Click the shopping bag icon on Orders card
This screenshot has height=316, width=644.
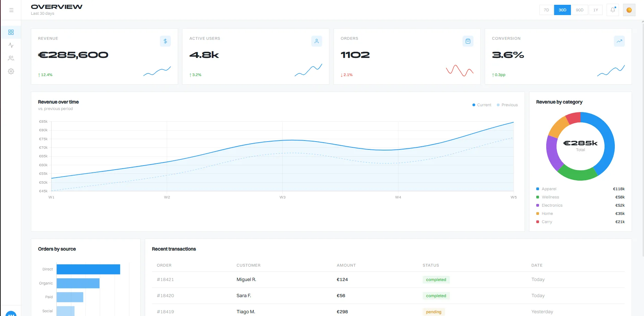tap(468, 41)
